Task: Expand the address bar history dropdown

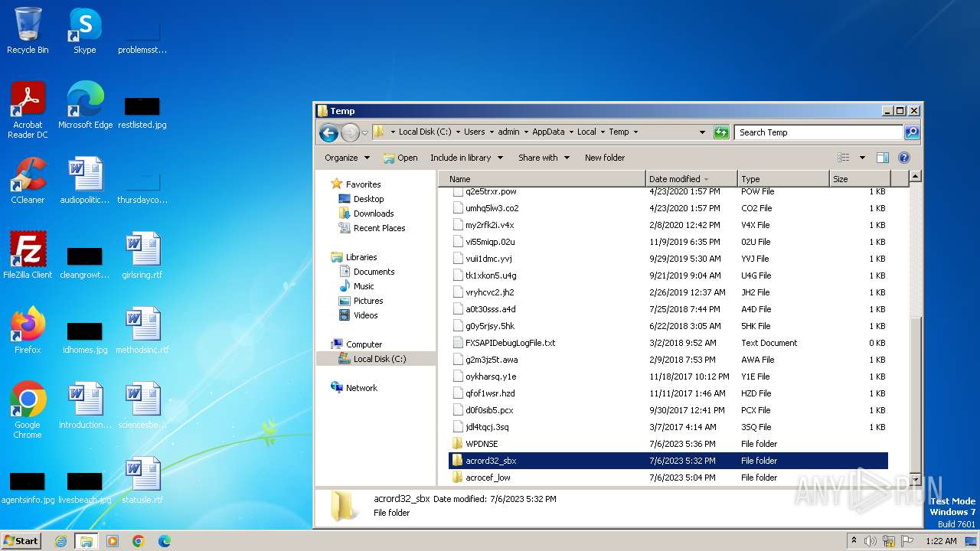Action: pos(702,132)
